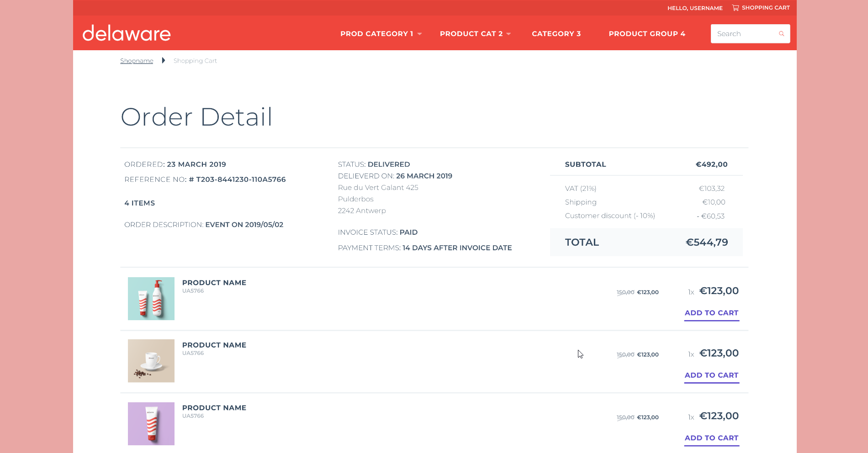The image size is (868, 453).
Task: Open the Shopping Cart text link
Action: 766,8
